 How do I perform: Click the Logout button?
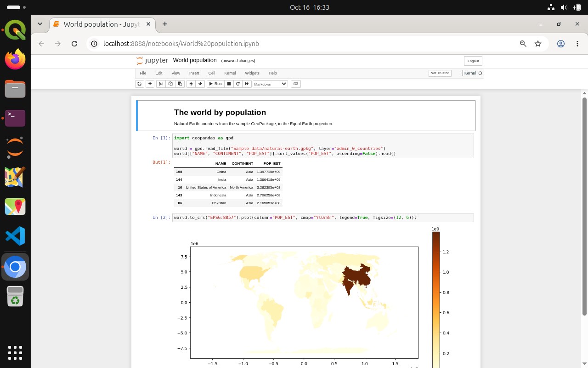pyautogui.click(x=473, y=61)
